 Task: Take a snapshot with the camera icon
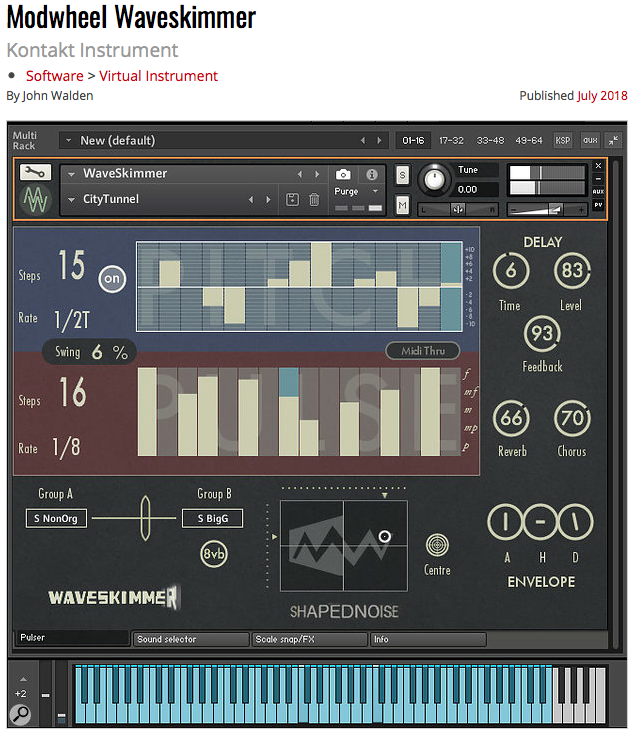[343, 175]
